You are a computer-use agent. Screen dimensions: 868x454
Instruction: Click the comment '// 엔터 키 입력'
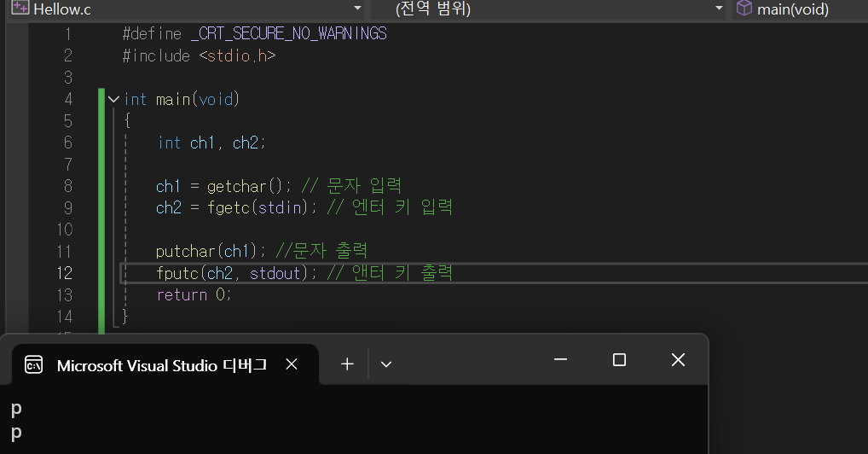click(390, 208)
